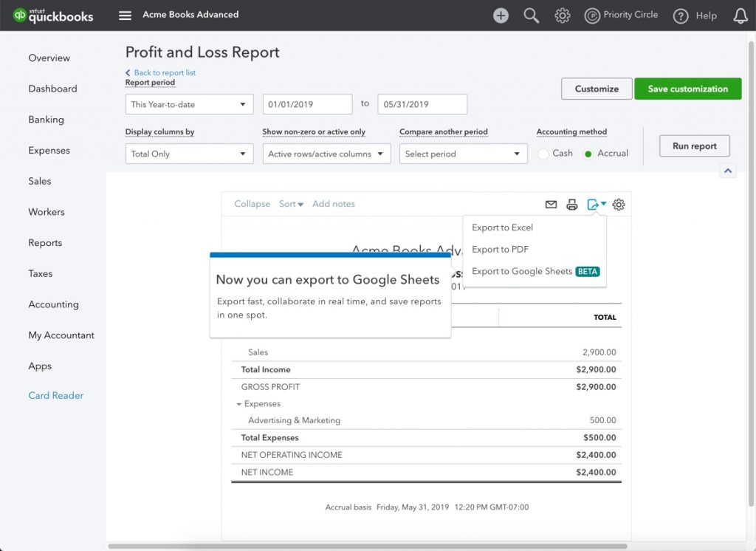Click the QuickBooks logo

(53, 16)
